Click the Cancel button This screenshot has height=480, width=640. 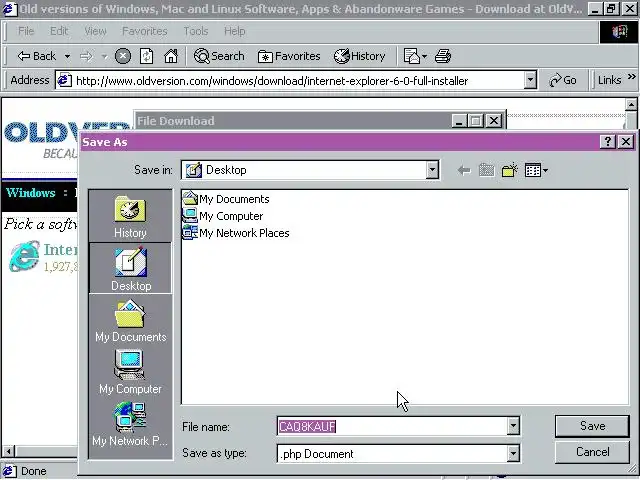pos(592,452)
